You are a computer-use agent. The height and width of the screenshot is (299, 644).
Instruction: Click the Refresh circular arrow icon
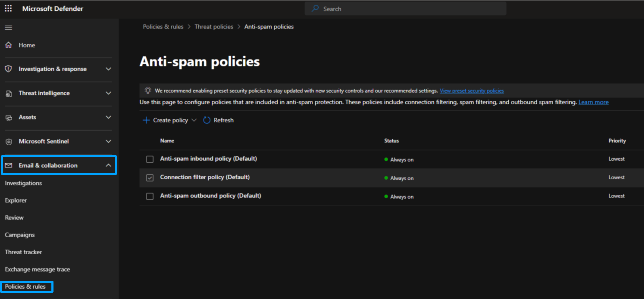207,120
